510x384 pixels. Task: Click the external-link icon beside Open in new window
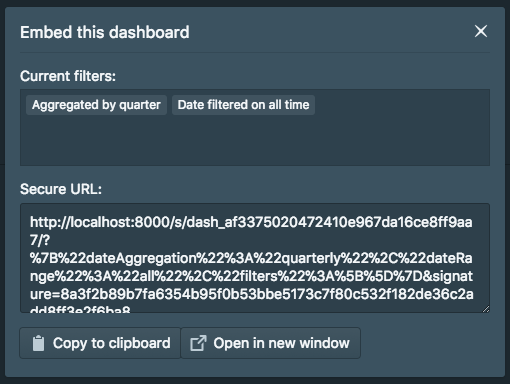point(198,343)
